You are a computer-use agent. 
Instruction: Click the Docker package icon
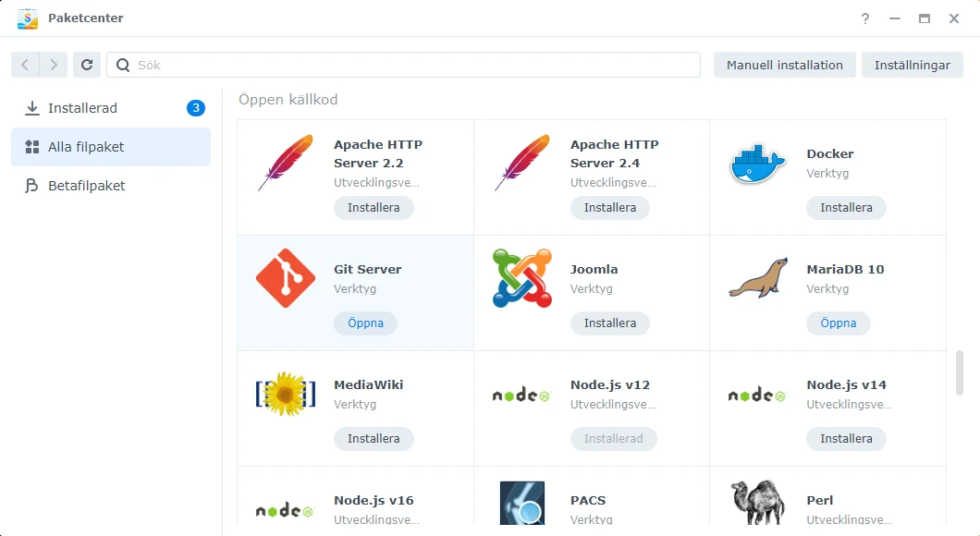tap(756, 164)
